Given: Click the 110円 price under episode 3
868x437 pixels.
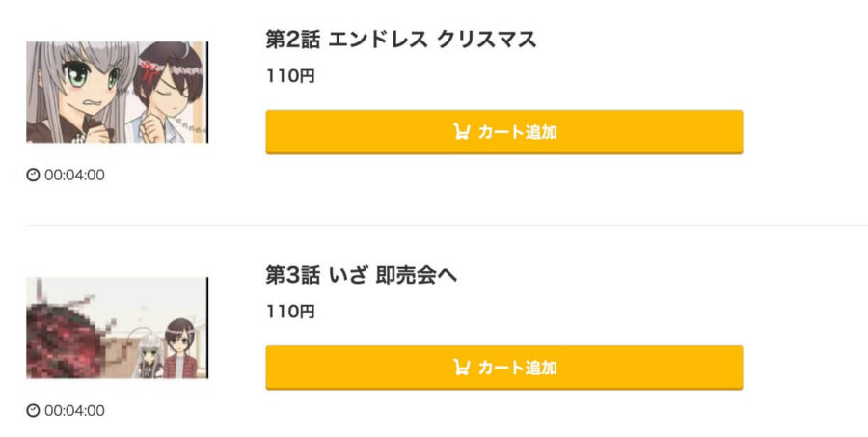Looking at the screenshot, I should (x=290, y=312).
